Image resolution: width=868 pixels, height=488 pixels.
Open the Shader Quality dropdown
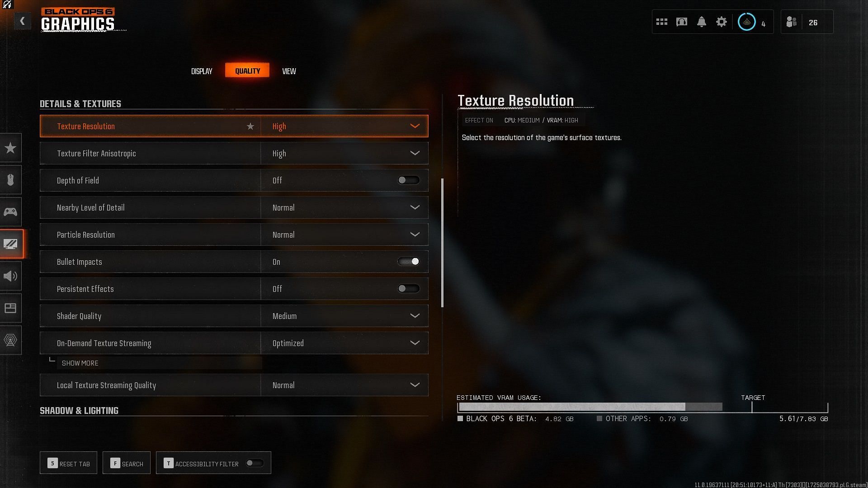tap(415, 316)
